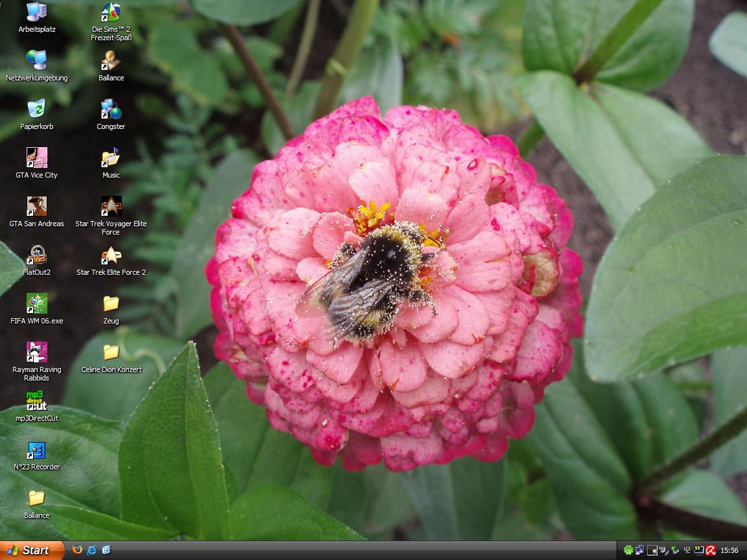Select the Celine Dion Konzert folder
747x560 pixels.
coord(111,353)
